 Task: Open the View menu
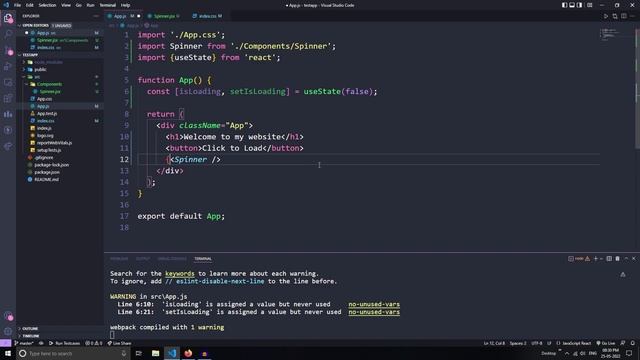tap(66, 5)
